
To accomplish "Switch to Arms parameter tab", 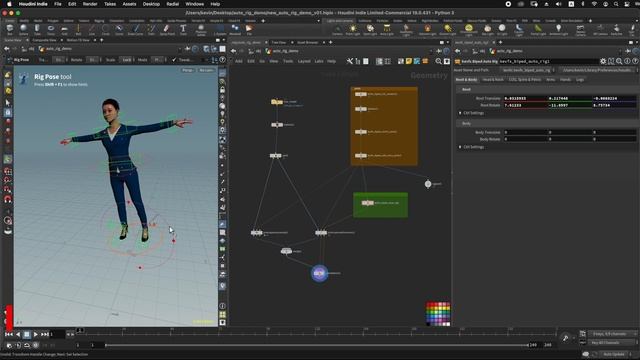I will coord(550,80).
